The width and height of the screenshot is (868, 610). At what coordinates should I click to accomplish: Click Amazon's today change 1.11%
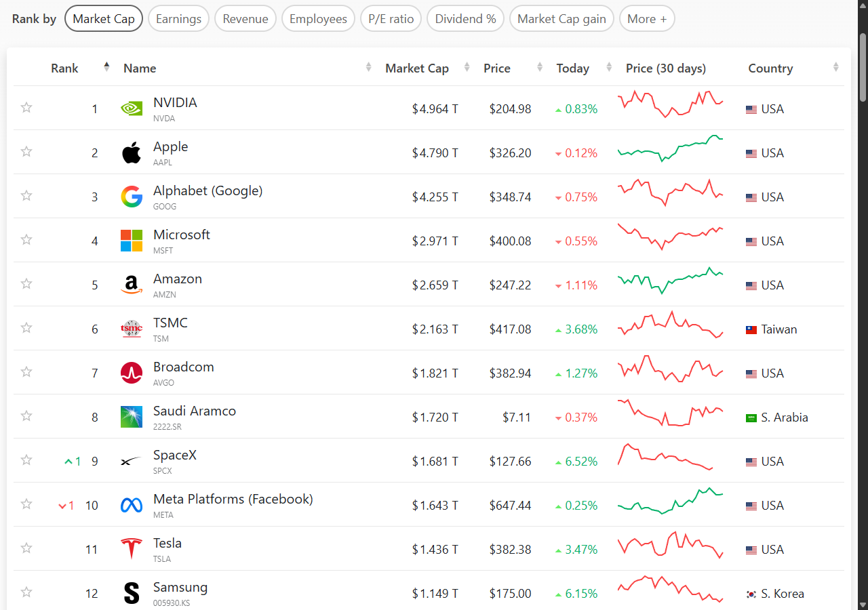tap(576, 285)
